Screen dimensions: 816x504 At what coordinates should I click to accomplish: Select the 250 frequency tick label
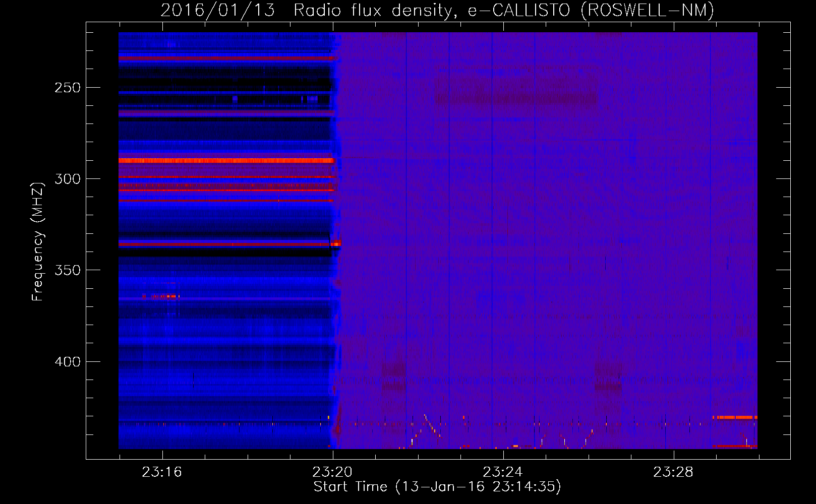point(68,88)
